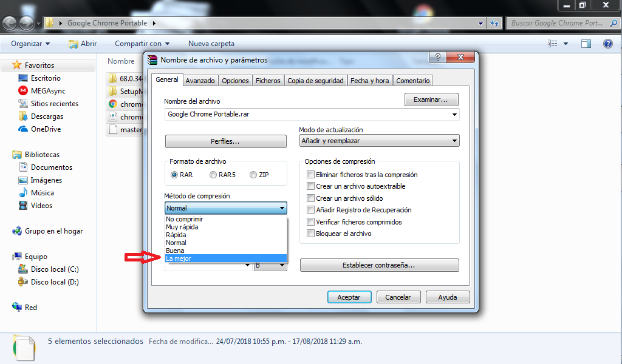
Task: Select the RAR format radio button
Action: [x=174, y=175]
